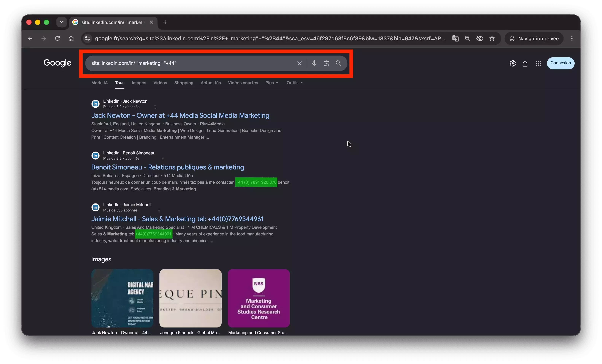Image resolution: width=602 pixels, height=364 pixels.
Task: Switch to the Mode IA tab
Action: (x=100, y=83)
